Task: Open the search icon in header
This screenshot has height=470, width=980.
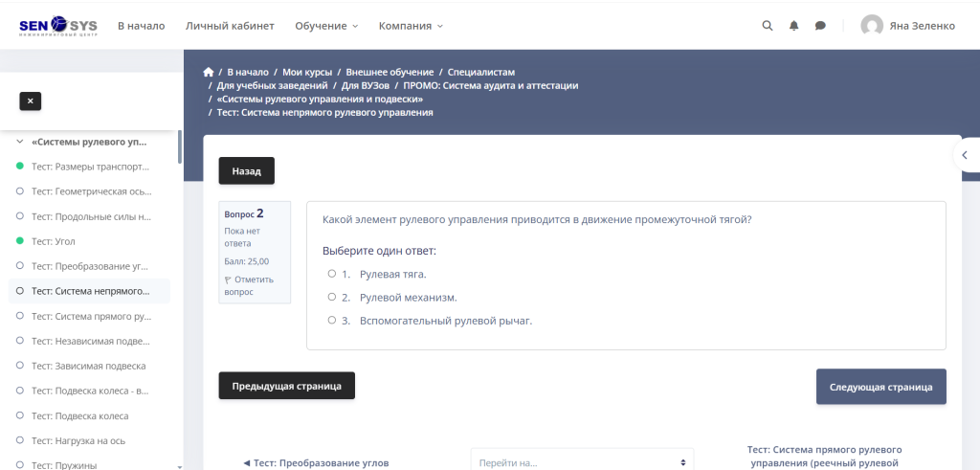Action: [768, 26]
